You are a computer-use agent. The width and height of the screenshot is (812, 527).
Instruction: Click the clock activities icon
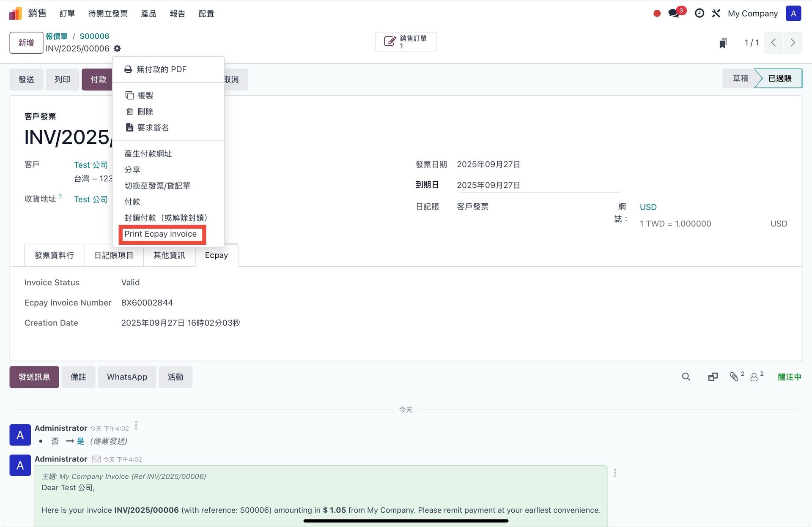click(x=700, y=14)
